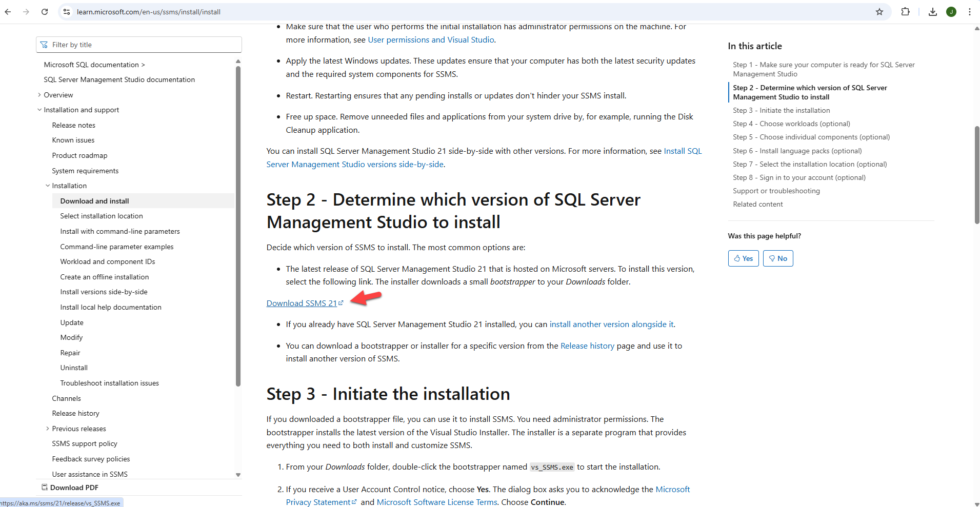This screenshot has width=980, height=507.
Task: Jump to Step 3 - Initiate the installation
Action: (x=781, y=110)
